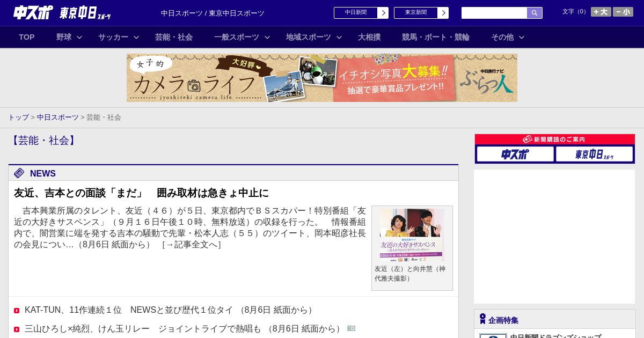The width and height of the screenshot is (644, 338).
Task: Expand the その他 dropdown chevron
Action: pos(522,38)
